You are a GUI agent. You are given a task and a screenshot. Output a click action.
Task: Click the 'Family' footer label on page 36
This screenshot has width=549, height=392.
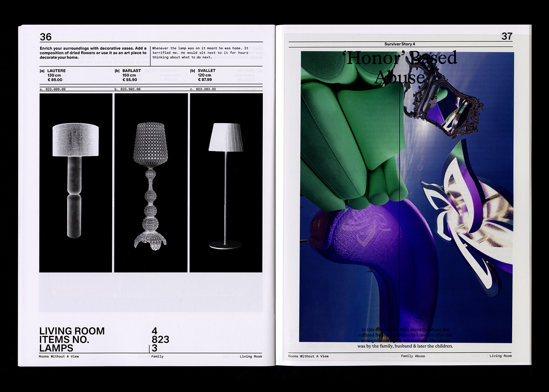tap(157, 357)
